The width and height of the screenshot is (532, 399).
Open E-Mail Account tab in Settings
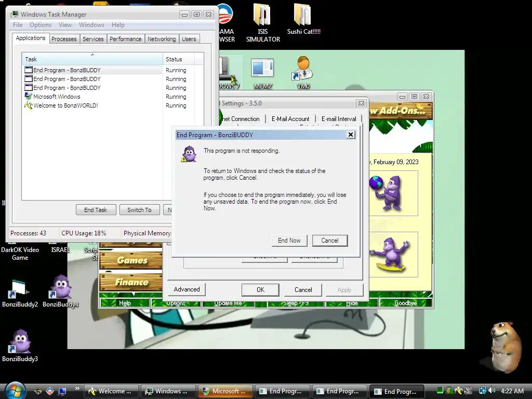(290, 119)
